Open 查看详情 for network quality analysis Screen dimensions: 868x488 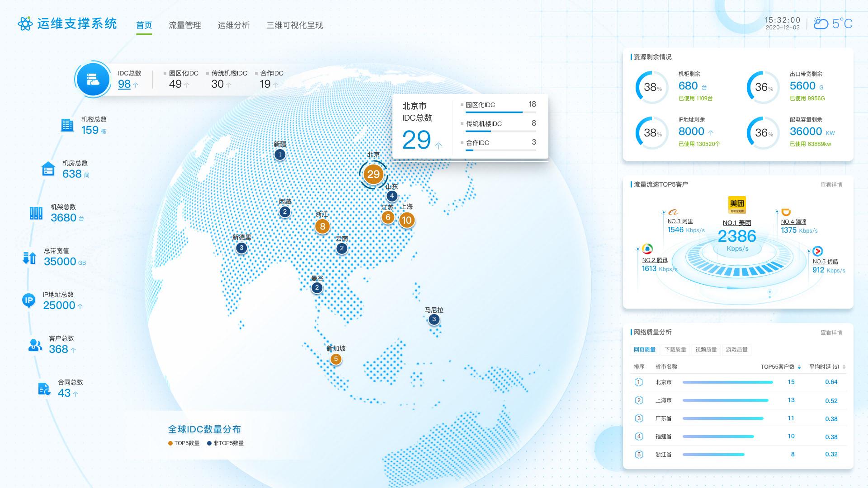coord(831,333)
